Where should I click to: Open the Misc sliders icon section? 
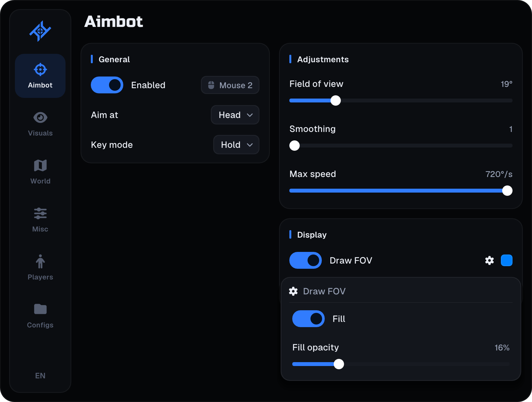click(40, 213)
